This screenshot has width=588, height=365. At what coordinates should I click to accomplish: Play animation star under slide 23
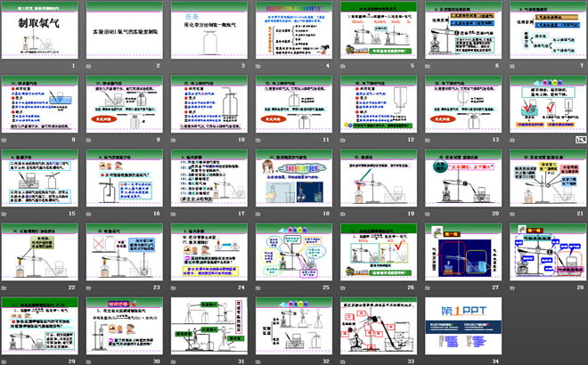coord(89,288)
